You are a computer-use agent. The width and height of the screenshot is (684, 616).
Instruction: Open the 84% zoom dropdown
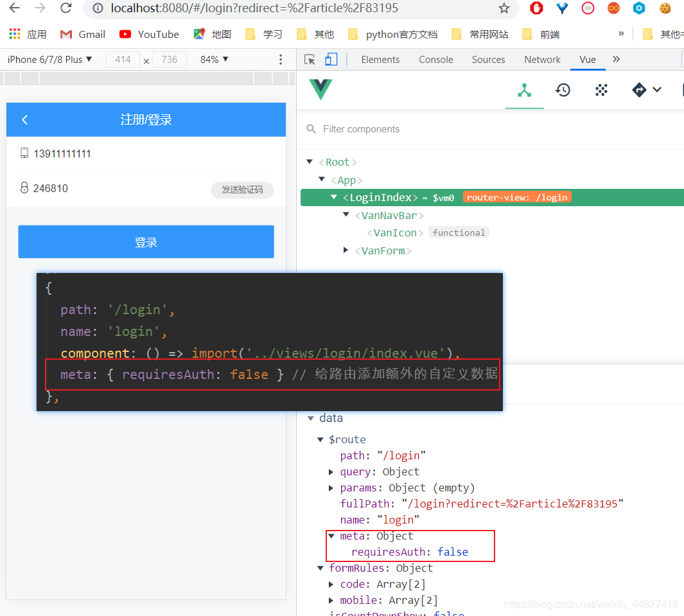pos(214,59)
